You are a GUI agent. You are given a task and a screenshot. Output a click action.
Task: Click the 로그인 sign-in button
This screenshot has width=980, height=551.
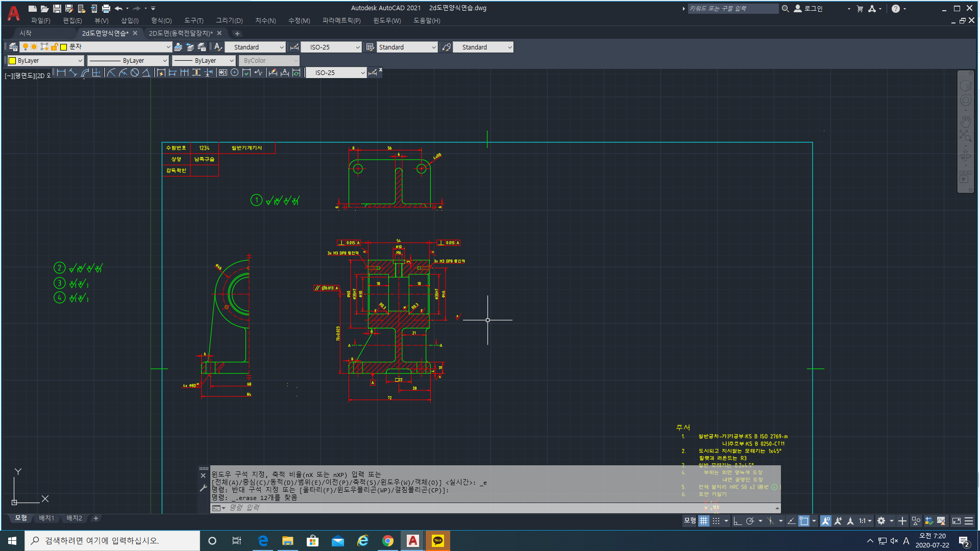click(x=808, y=8)
